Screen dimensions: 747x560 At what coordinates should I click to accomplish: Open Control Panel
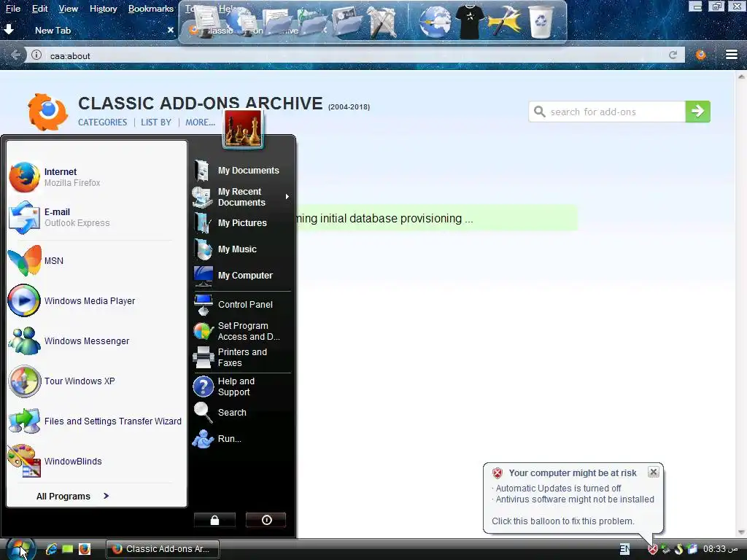(242, 305)
